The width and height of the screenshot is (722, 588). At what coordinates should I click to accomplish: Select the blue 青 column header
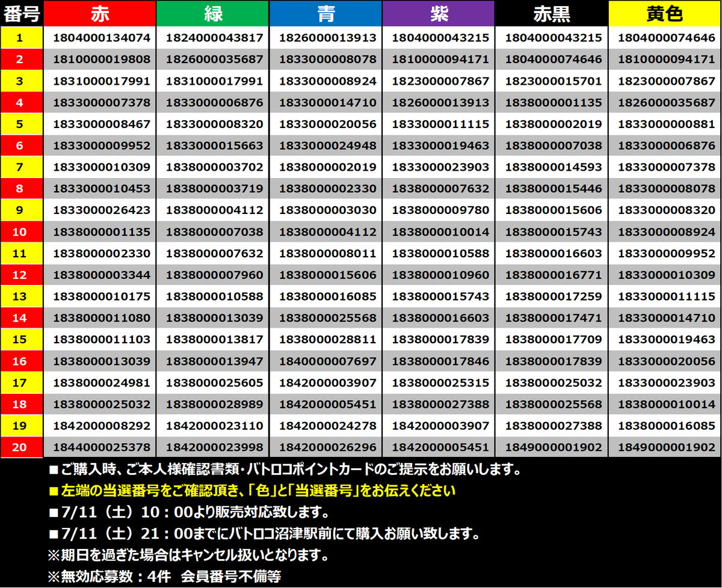pos(326,13)
